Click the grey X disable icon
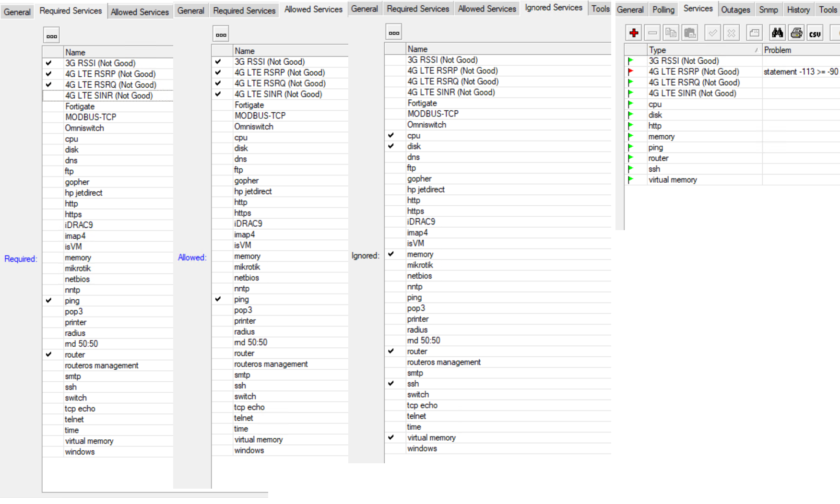Screen dimensions: 840x504 [731, 33]
